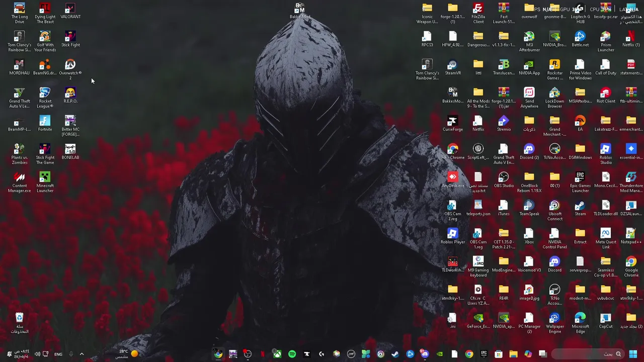Viewport: 644px width, 362px height.
Task: Switch the ENG input language indicator
Action: point(58,354)
